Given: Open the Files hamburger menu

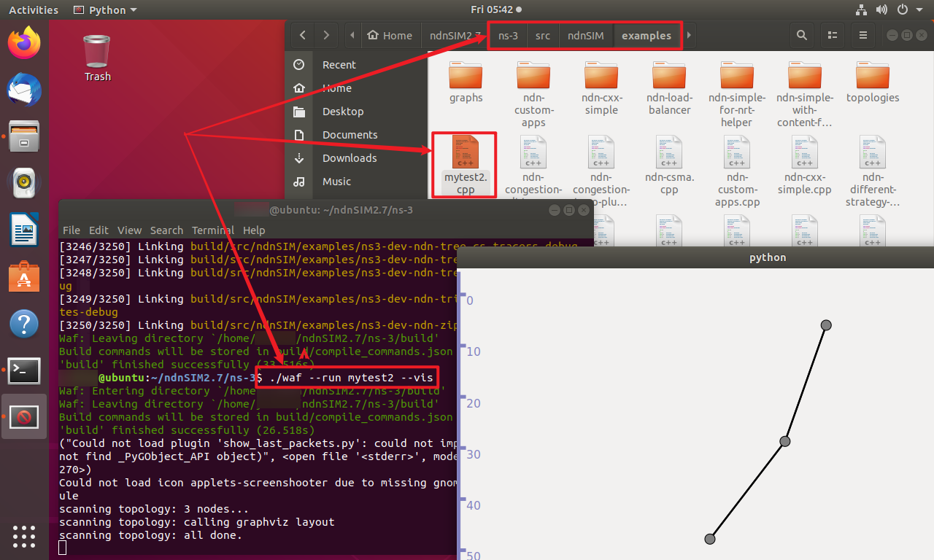Looking at the screenshot, I should pyautogui.click(x=862, y=35).
